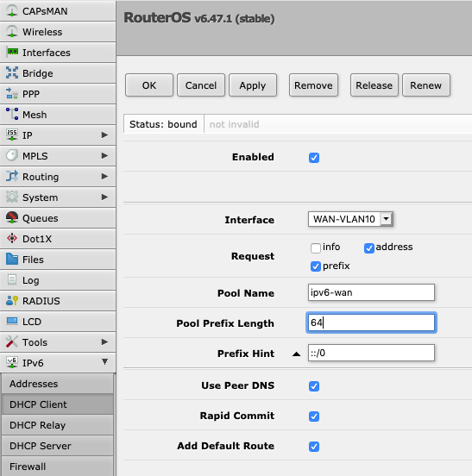Toggle Add Default Route checkbox
This screenshot has width=472, height=476.
click(314, 447)
